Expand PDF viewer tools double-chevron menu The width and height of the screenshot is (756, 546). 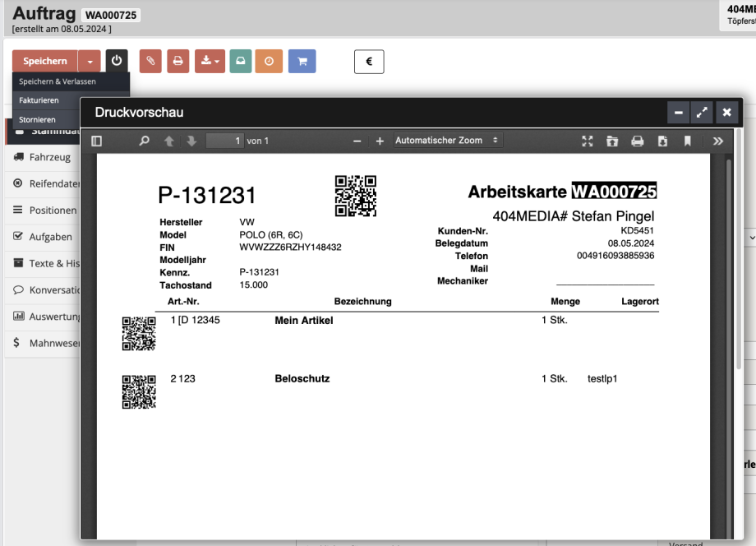tap(717, 141)
